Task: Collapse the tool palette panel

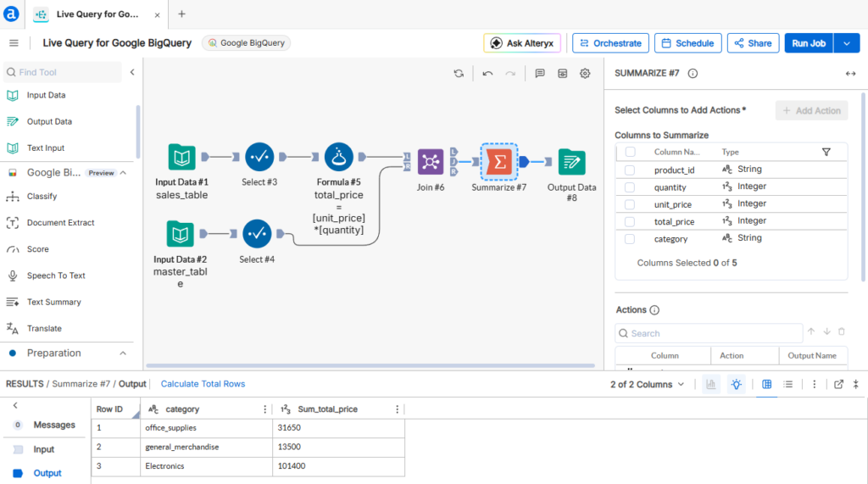Action: [x=132, y=72]
